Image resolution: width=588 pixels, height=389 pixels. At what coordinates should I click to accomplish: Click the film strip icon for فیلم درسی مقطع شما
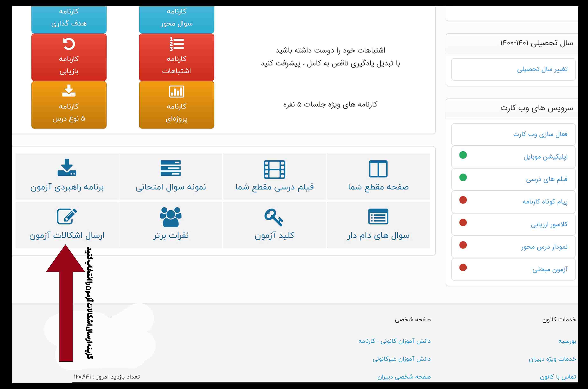click(x=274, y=169)
